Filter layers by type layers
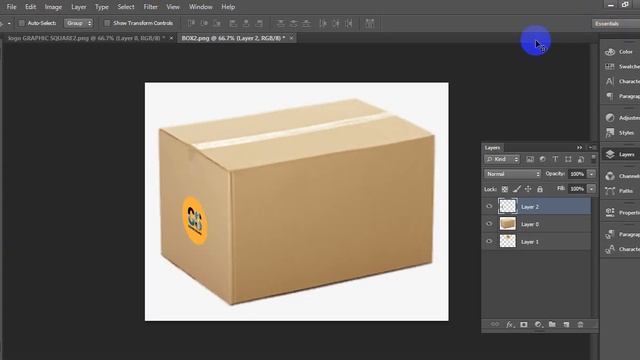This screenshot has height=360, width=640. coord(555,159)
